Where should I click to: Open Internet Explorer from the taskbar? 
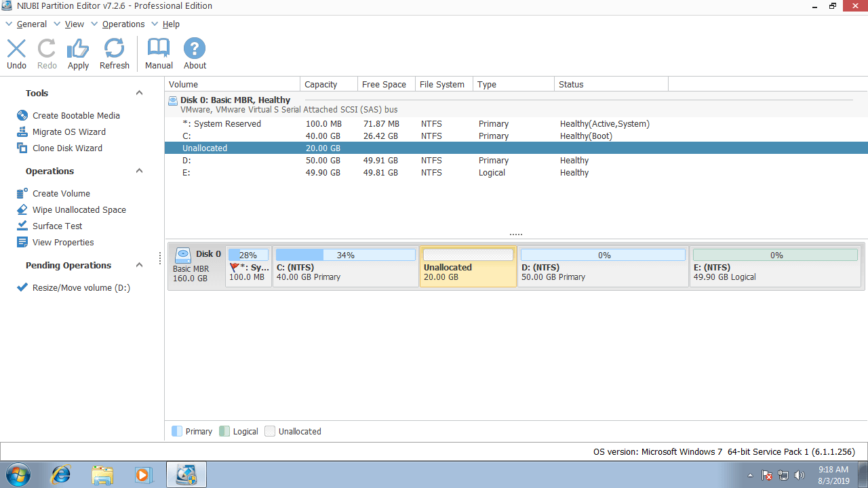61,474
